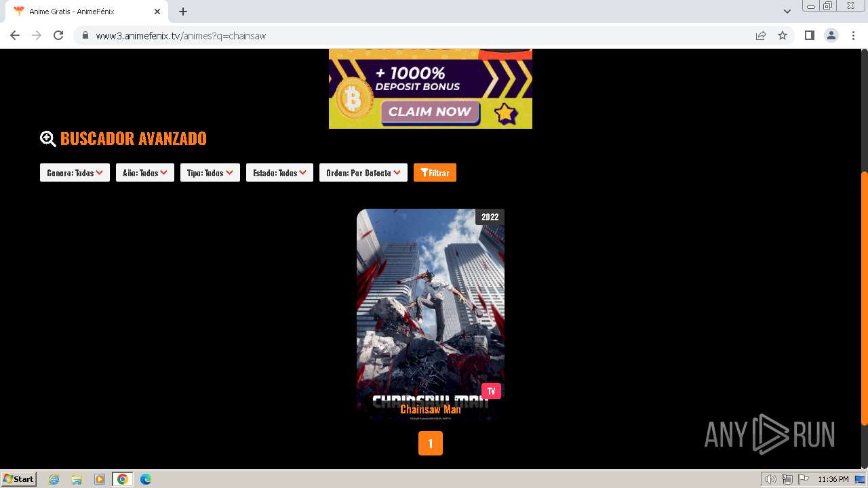Switch to Chrome in the taskbar
The width and height of the screenshot is (868, 488).
coord(122,479)
